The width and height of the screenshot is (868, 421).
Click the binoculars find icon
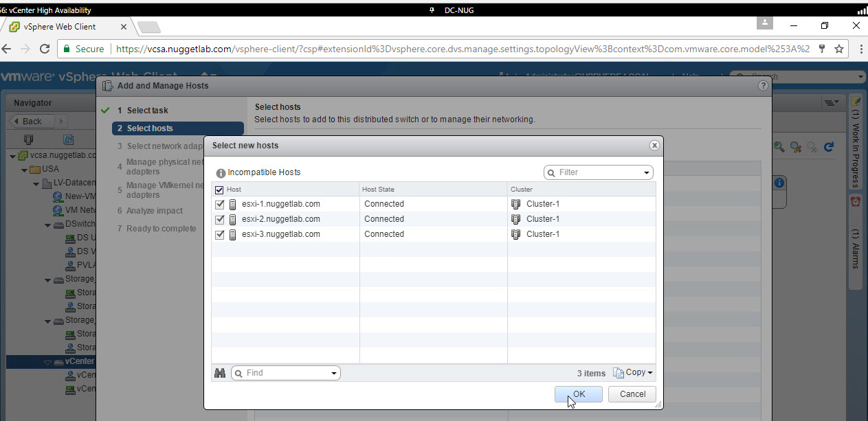(220, 373)
